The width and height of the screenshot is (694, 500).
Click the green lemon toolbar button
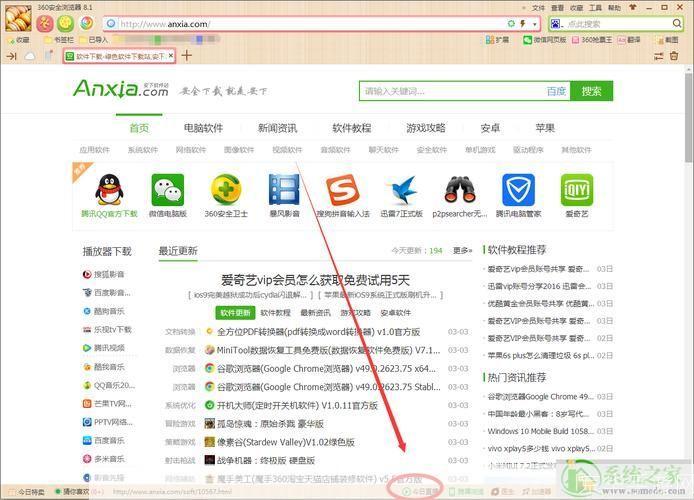point(66,23)
